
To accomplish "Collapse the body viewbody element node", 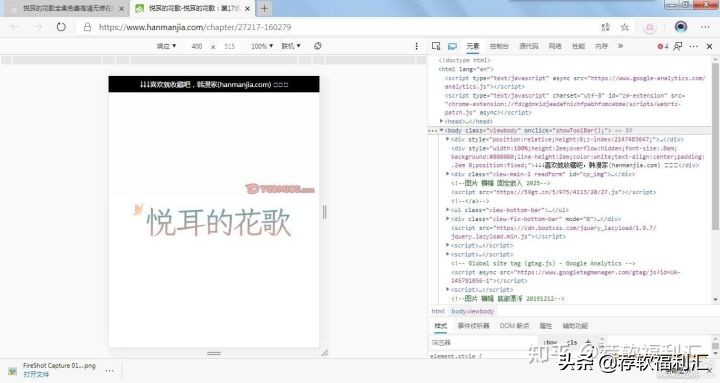I will click(442, 130).
